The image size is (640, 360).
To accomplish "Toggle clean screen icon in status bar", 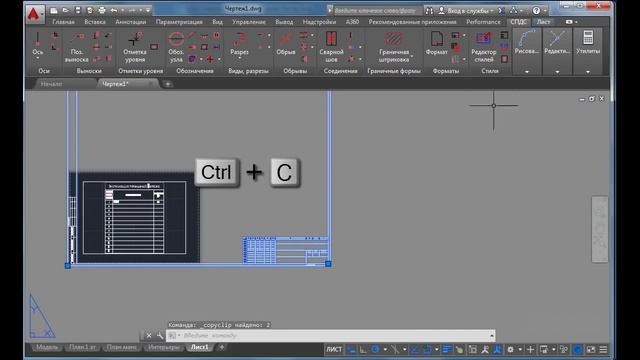I will click(x=591, y=349).
